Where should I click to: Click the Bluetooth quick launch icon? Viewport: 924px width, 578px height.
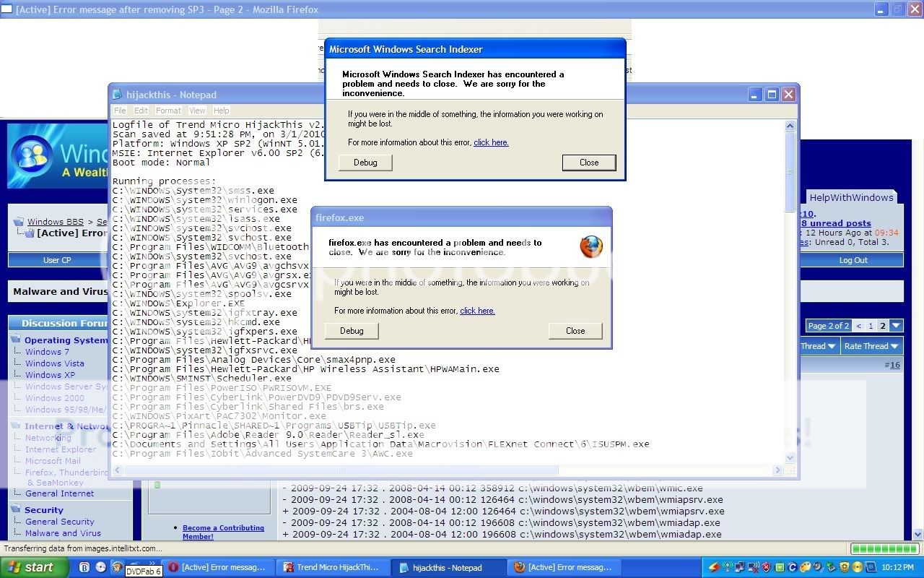(x=84, y=567)
